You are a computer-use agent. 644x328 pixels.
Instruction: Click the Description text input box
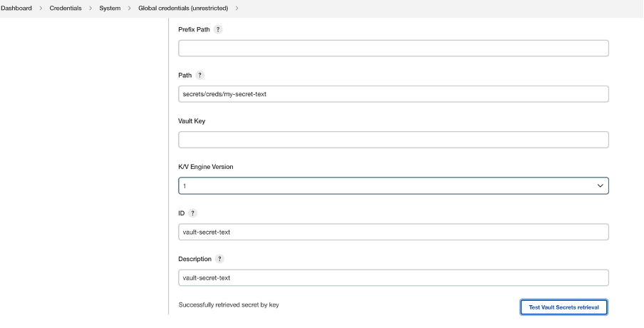393,277
